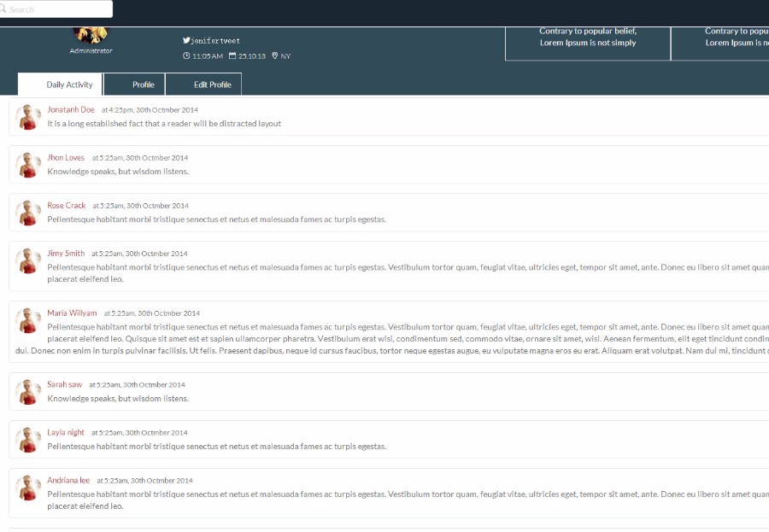Switch to the Profile tab
769x532 pixels.
coord(134,85)
